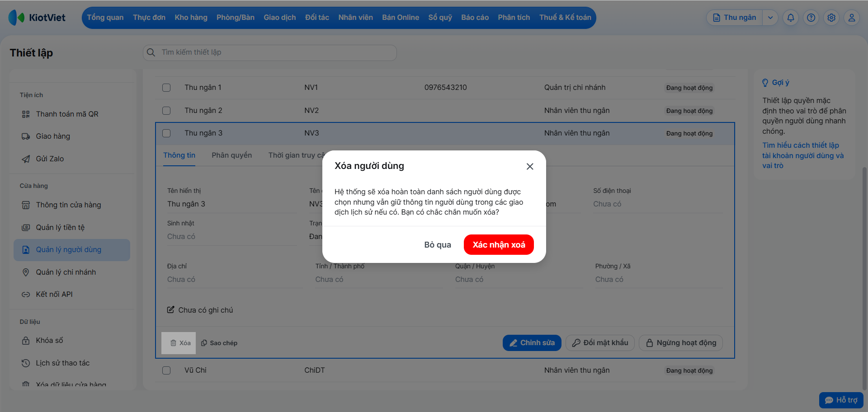The height and width of the screenshot is (412, 868).
Task: Open Khóa sổ settings
Action: tap(49, 341)
